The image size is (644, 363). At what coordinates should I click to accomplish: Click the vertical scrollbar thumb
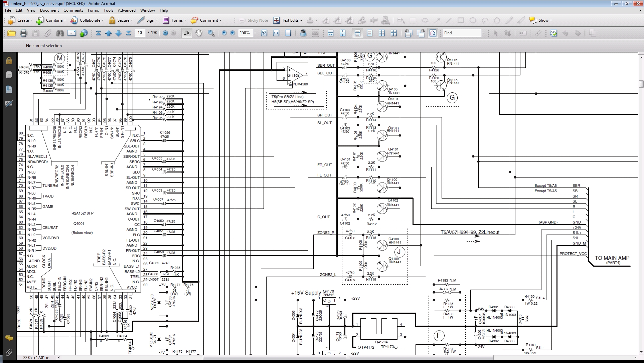coord(641,84)
